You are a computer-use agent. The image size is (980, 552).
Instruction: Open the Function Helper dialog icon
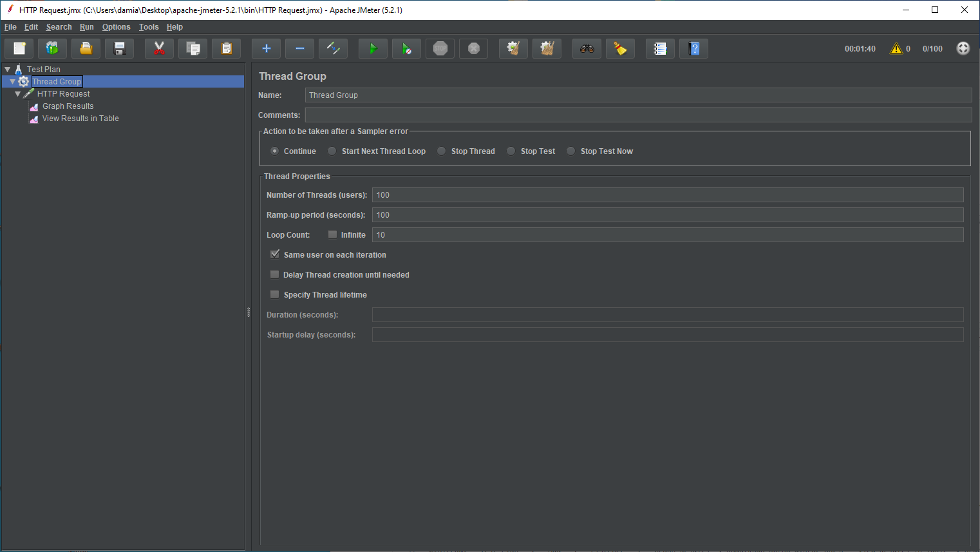660,48
